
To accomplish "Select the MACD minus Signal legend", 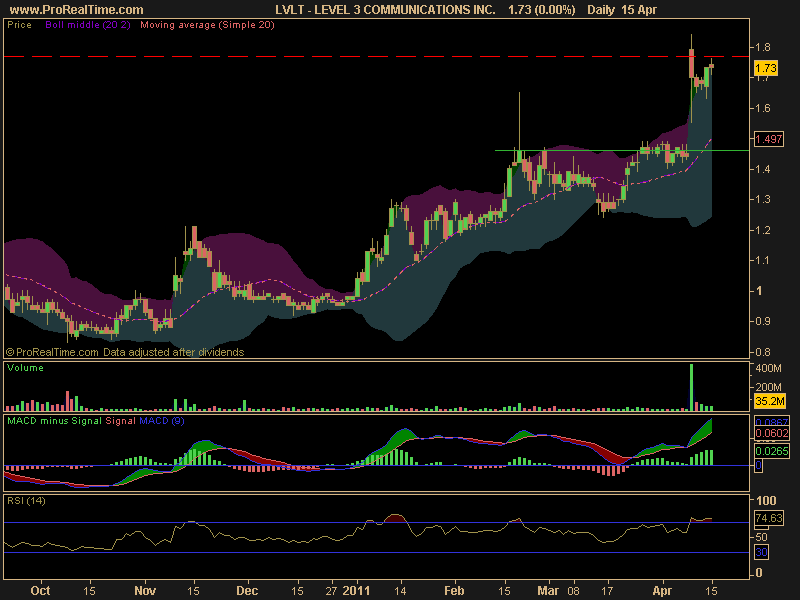I will (x=54, y=421).
